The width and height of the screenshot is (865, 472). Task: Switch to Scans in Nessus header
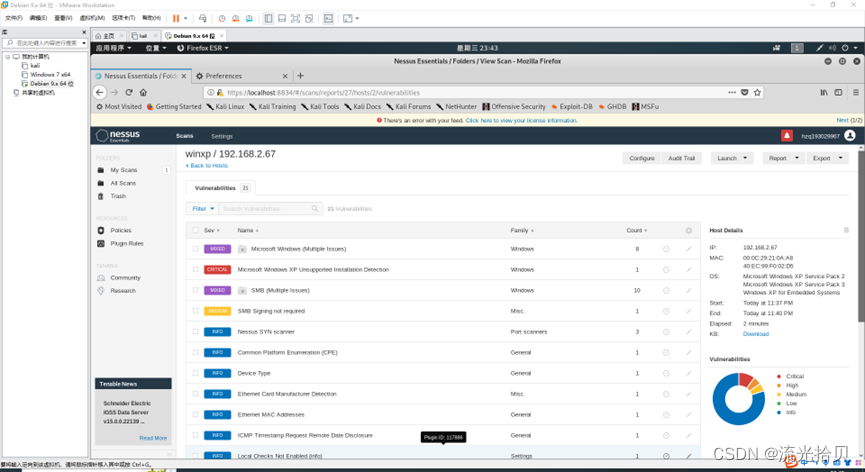coord(184,136)
